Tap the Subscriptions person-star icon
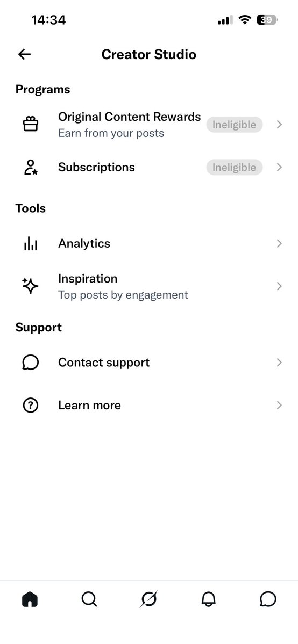The height and width of the screenshot is (644, 298). point(31,167)
